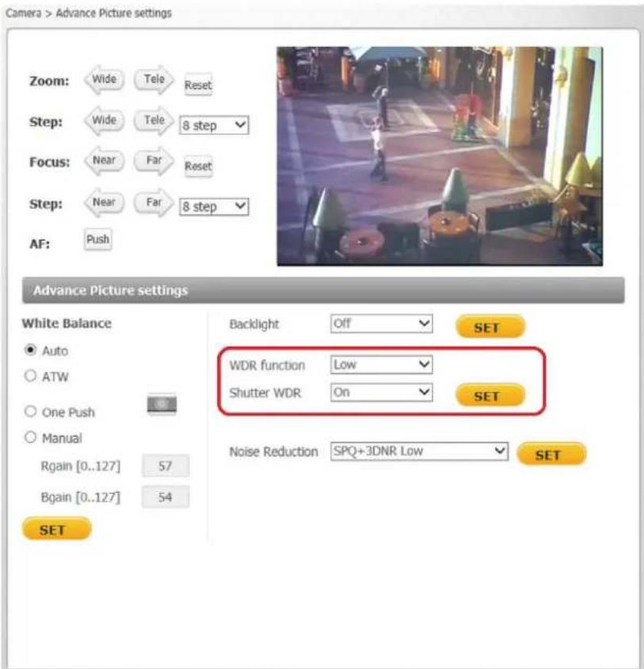This screenshot has width=644, height=669.
Task: Reset the Zoom setting
Action: (198, 85)
